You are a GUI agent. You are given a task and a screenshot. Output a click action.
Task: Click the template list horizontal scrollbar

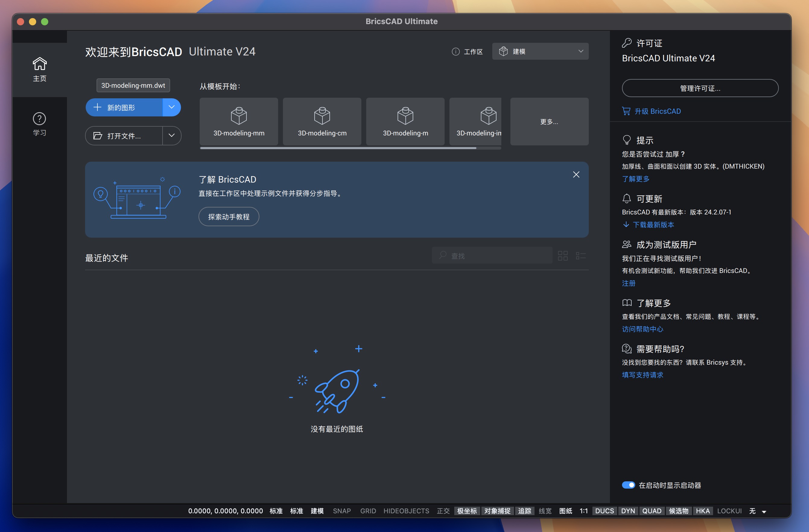coord(338,148)
